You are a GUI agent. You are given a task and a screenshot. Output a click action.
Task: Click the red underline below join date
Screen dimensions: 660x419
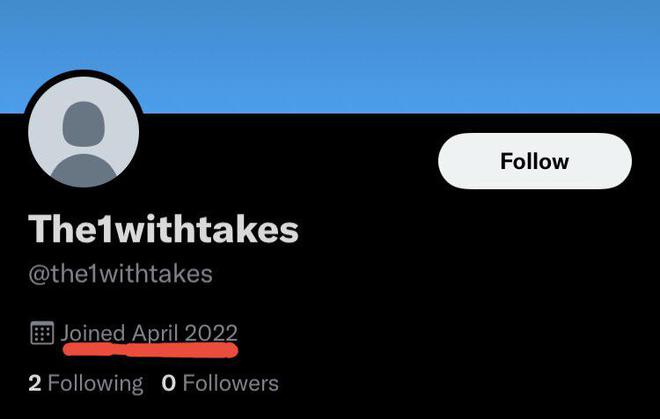[150, 350]
